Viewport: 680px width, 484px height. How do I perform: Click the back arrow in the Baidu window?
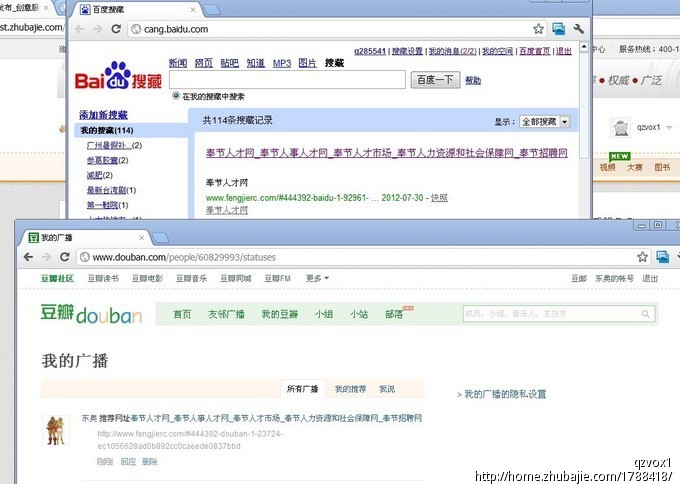pyautogui.click(x=79, y=29)
